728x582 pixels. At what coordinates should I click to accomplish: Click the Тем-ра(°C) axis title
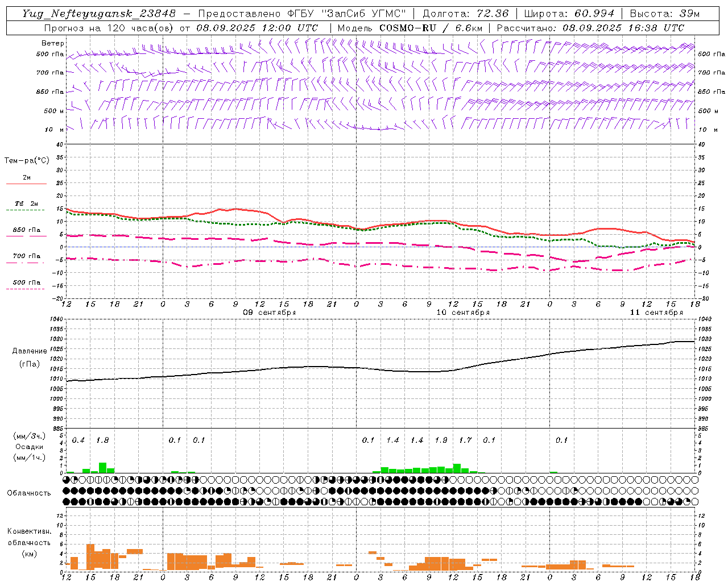coord(27,161)
